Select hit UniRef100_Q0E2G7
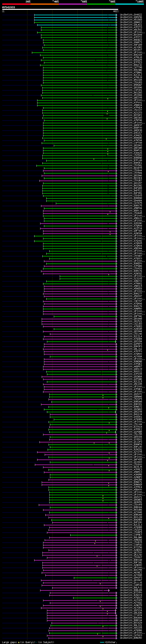Viewport: 146px width, 644px height. (x=131, y=133)
